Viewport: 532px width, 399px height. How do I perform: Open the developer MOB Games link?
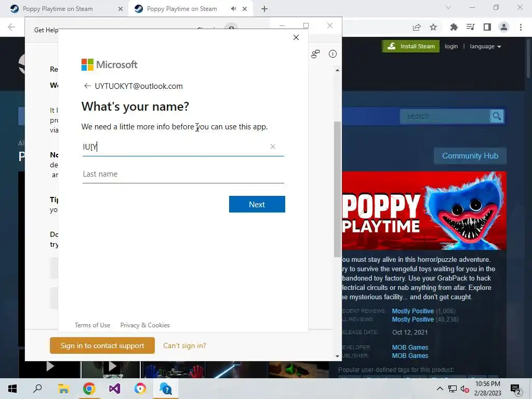[x=410, y=348]
